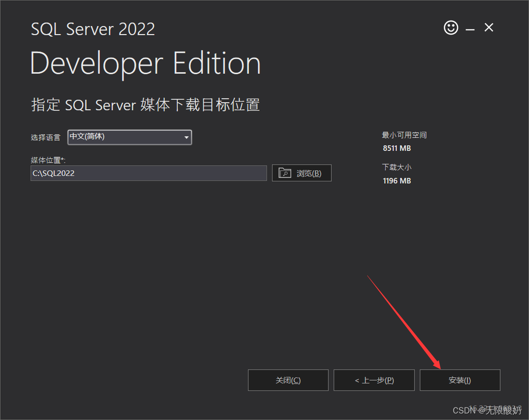Close the installer with the X icon
Screen dimensions: 529x420
coord(489,28)
